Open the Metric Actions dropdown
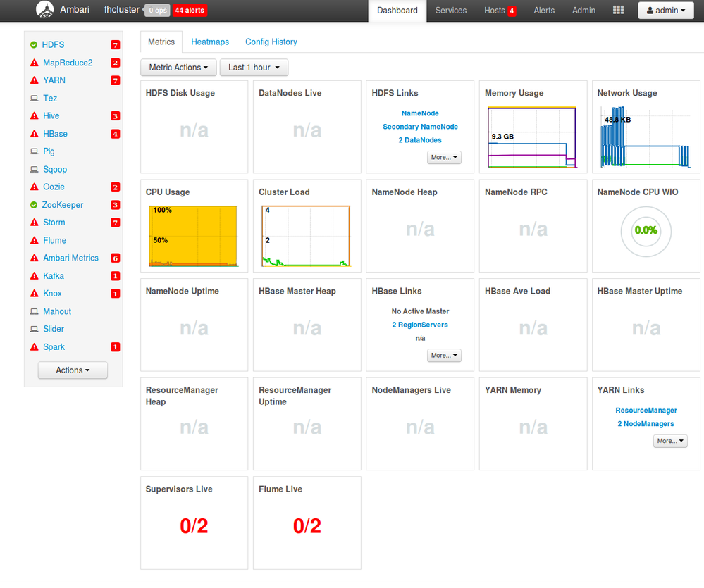This screenshot has width=704, height=588. coord(179,68)
